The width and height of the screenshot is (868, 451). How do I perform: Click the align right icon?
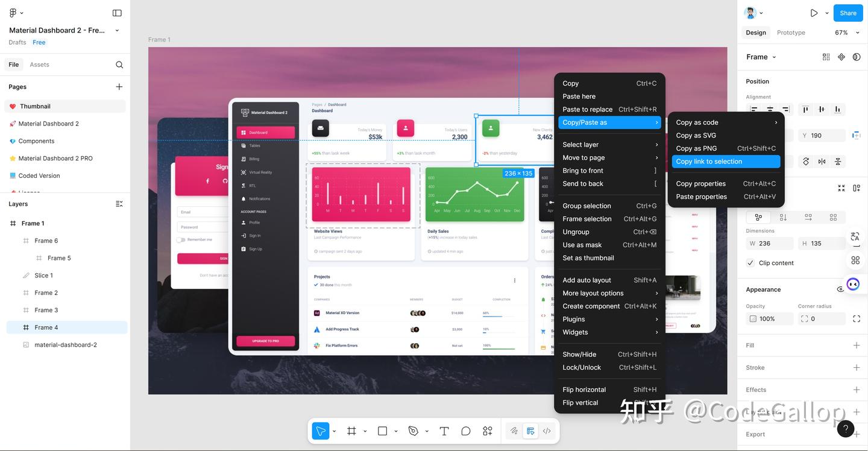click(785, 109)
